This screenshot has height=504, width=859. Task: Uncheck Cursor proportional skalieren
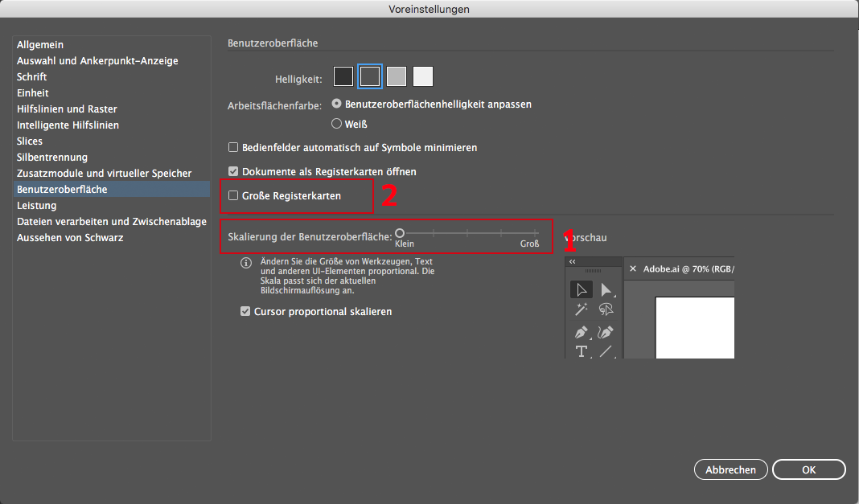(245, 311)
